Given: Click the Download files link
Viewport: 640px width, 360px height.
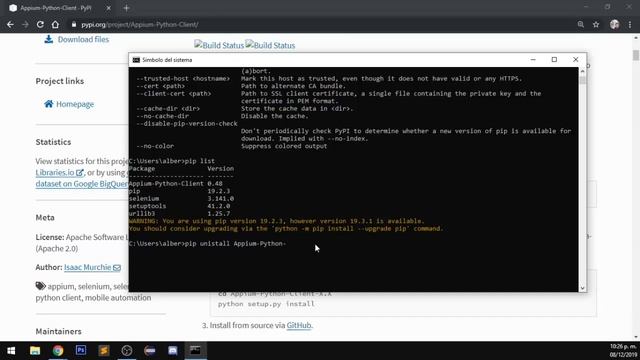Looking at the screenshot, I should tap(83, 39).
